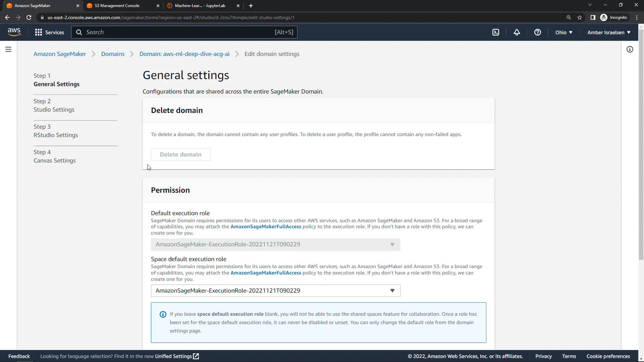Switch to JupyterLab browser tab
644x362 pixels.
(200, 6)
